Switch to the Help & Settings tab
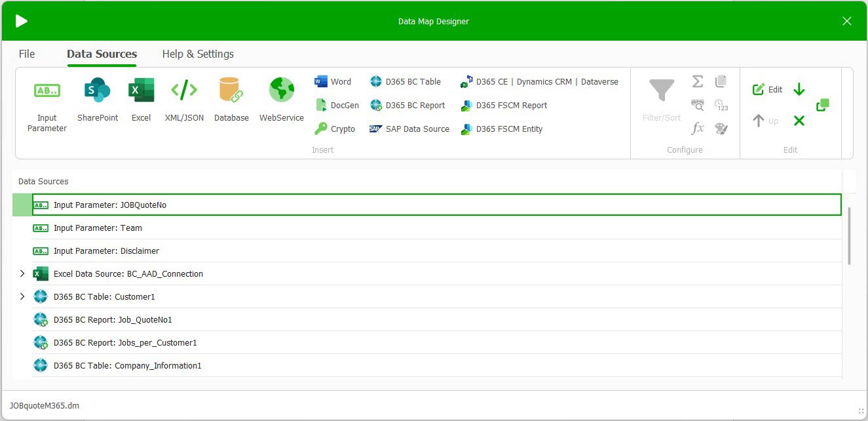 pyautogui.click(x=197, y=54)
